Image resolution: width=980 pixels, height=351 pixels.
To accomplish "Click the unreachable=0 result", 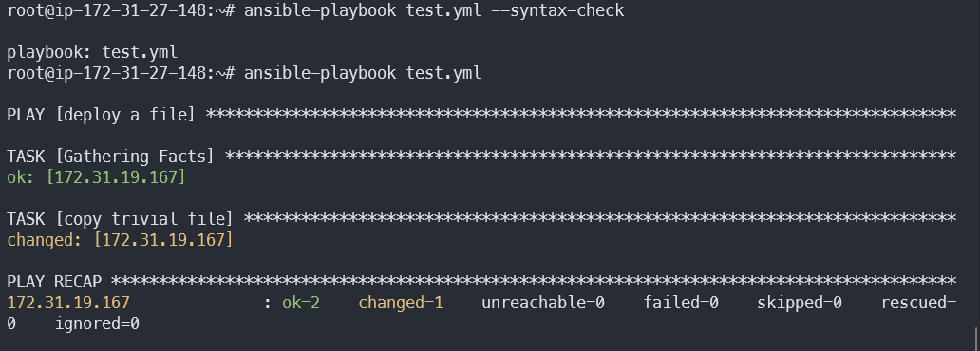I will (543, 303).
